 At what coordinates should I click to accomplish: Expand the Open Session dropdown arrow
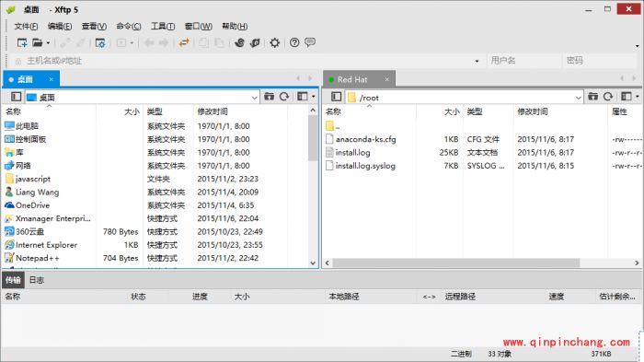coord(48,43)
